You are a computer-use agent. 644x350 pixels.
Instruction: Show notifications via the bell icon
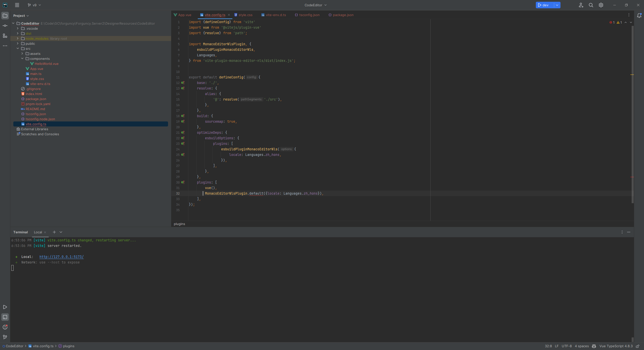pyautogui.click(x=639, y=15)
